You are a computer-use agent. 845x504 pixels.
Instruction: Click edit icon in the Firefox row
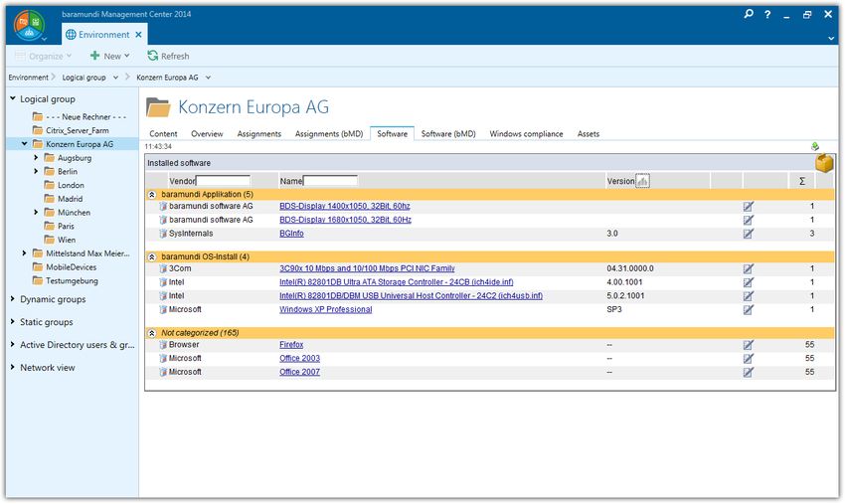point(748,345)
